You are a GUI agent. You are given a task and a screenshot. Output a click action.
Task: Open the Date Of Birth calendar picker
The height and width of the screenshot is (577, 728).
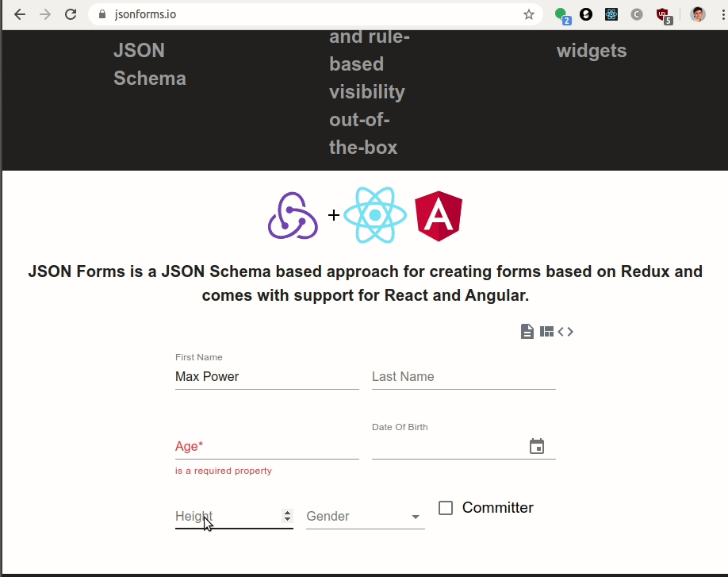[537, 447]
